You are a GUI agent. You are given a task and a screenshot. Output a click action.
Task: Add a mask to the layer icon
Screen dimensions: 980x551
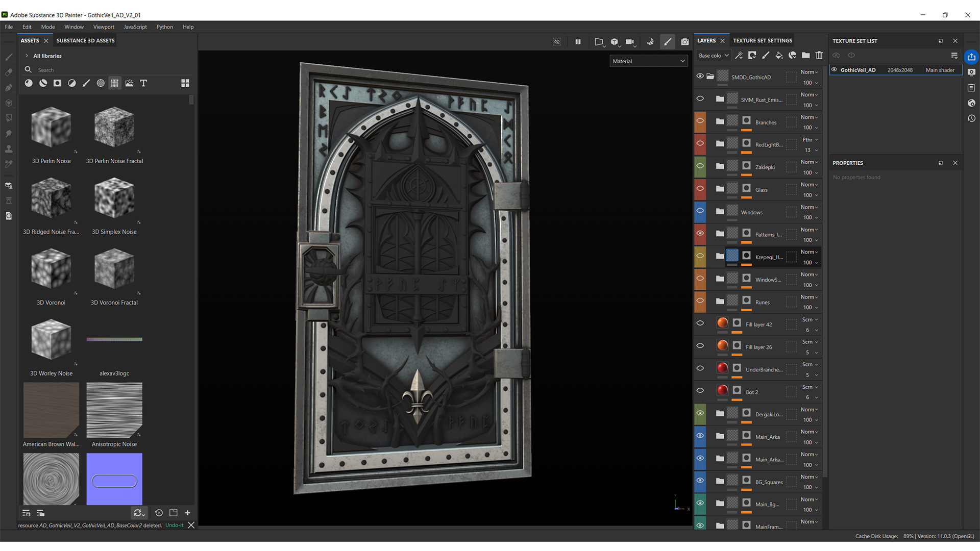click(x=752, y=55)
